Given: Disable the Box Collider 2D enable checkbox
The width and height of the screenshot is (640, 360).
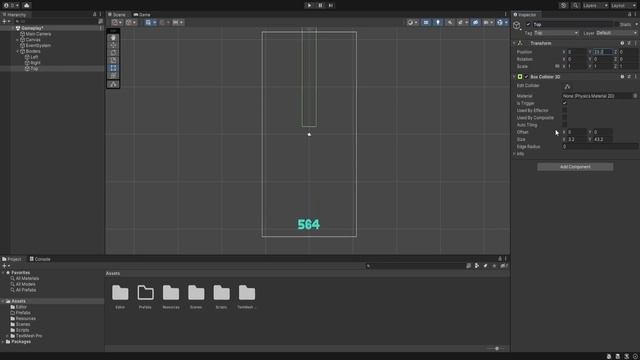Looking at the screenshot, I should point(527,77).
